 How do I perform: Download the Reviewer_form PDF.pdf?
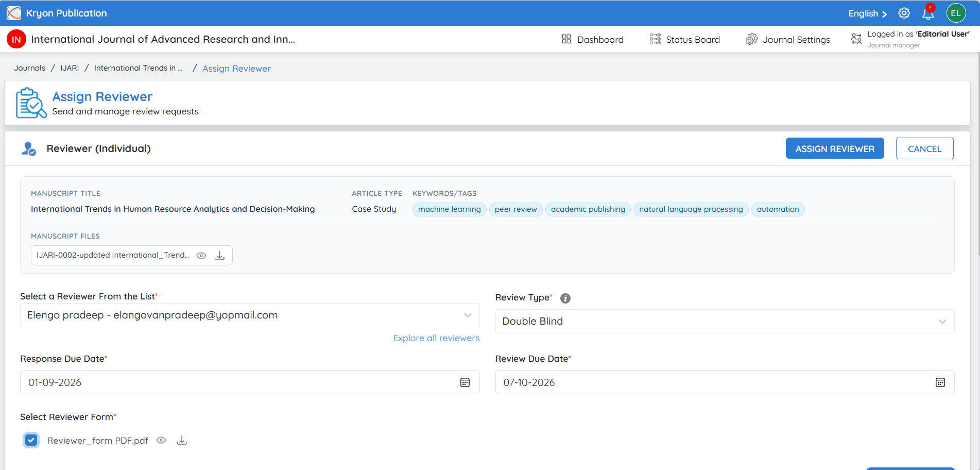[182, 440]
